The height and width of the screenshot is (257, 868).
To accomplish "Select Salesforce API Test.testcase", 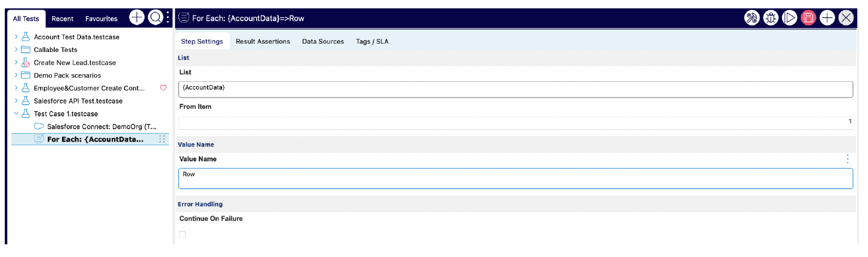I will pos(78,101).
